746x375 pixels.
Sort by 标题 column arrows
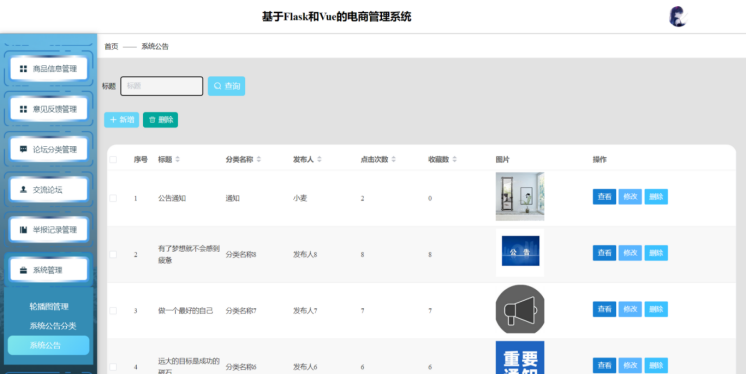pyautogui.click(x=177, y=159)
